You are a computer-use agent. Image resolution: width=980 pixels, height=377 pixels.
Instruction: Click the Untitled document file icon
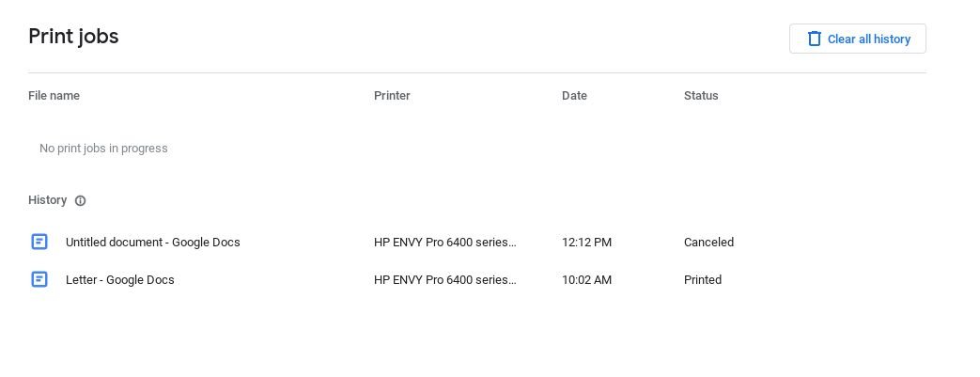39,242
